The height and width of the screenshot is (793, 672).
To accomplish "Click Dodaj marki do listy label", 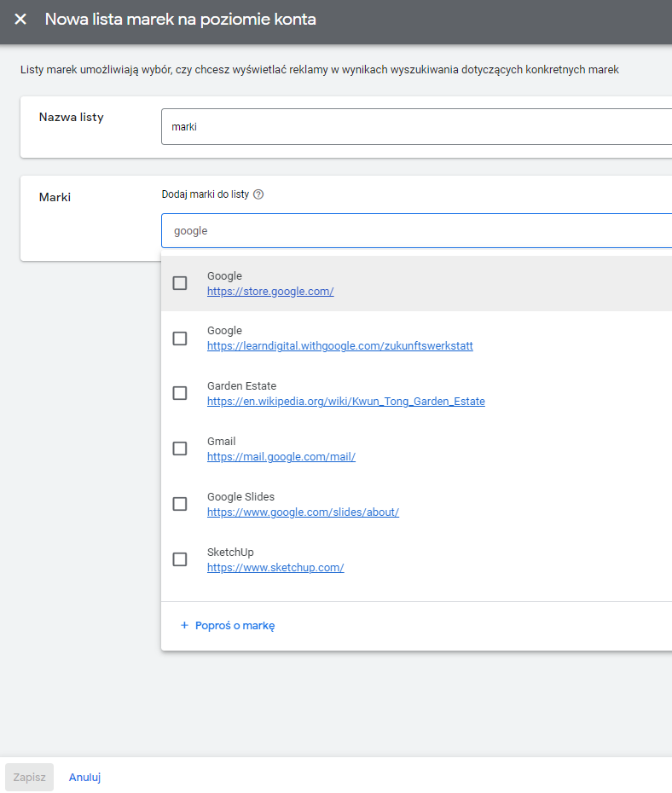I will tap(206, 194).
